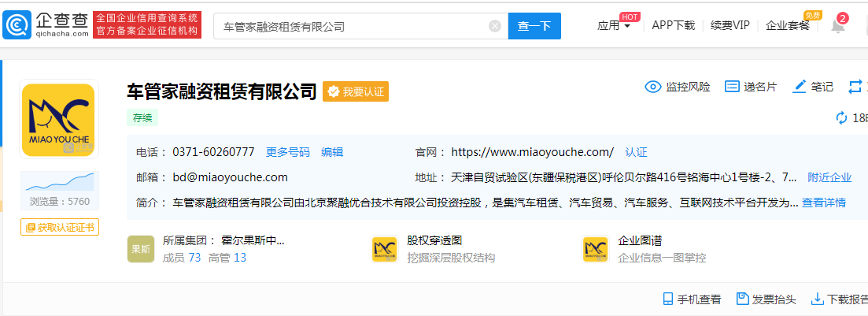Click the 我要认证 badge button
This screenshot has height=316, width=868.
(x=356, y=92)
